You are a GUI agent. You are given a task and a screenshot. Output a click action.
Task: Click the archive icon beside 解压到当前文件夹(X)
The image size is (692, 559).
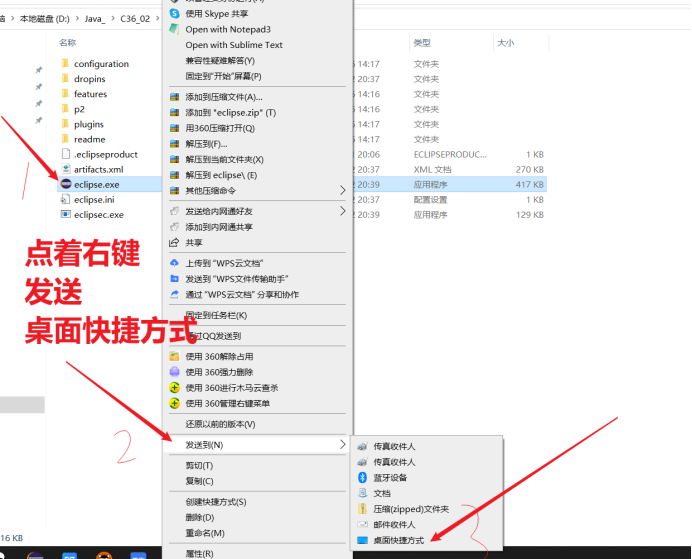(x=175, y=159)
